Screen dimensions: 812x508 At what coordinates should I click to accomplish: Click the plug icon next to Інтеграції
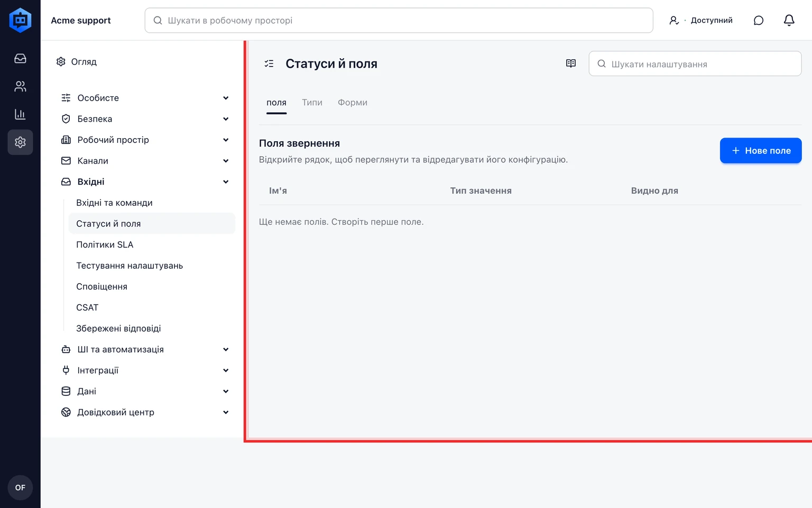click(66, 370)
